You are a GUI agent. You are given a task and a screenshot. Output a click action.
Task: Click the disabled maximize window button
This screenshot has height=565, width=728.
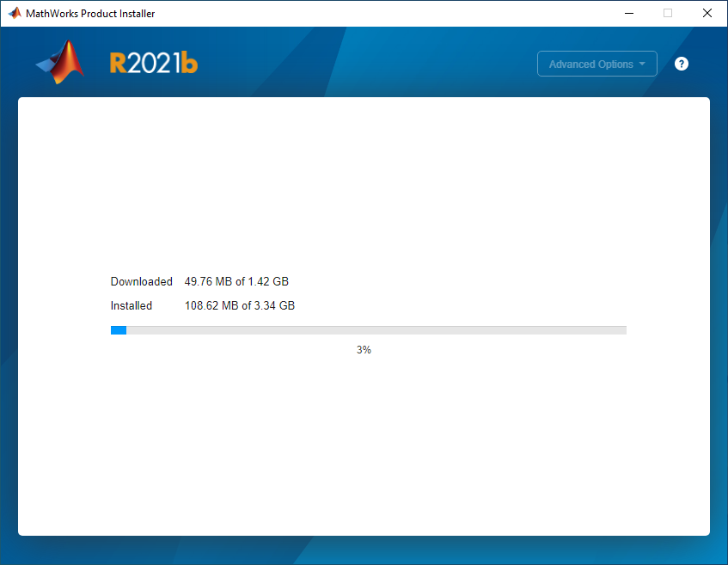pos(668,14)
